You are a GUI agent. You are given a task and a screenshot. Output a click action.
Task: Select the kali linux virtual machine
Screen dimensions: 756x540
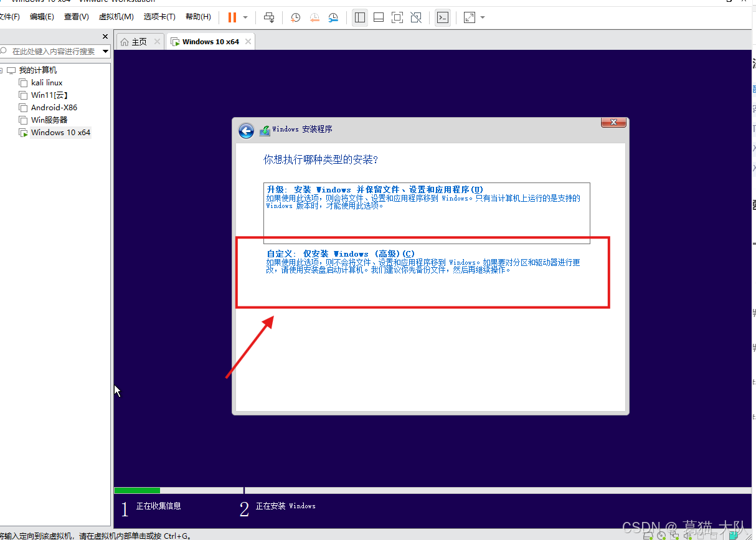[47, 83]
